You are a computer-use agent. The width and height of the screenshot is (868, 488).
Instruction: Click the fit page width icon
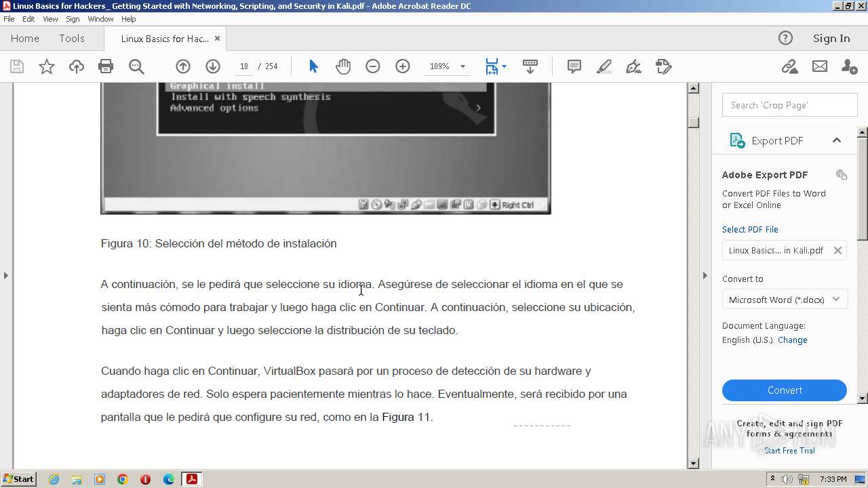point(492,66)
